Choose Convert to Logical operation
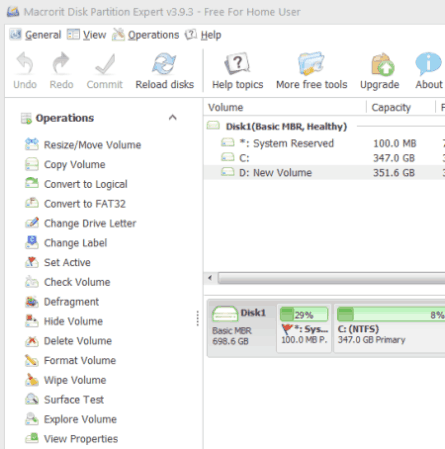 coord(76,184)
